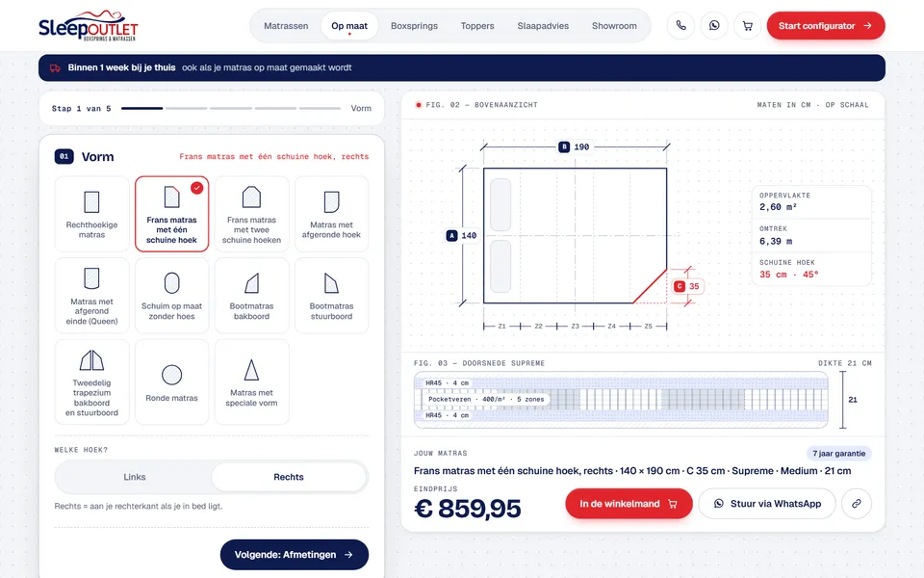Click dimension label A 140
Image resolution: width=924 pixels, height=578 pixels.
[x=463, y=235]
